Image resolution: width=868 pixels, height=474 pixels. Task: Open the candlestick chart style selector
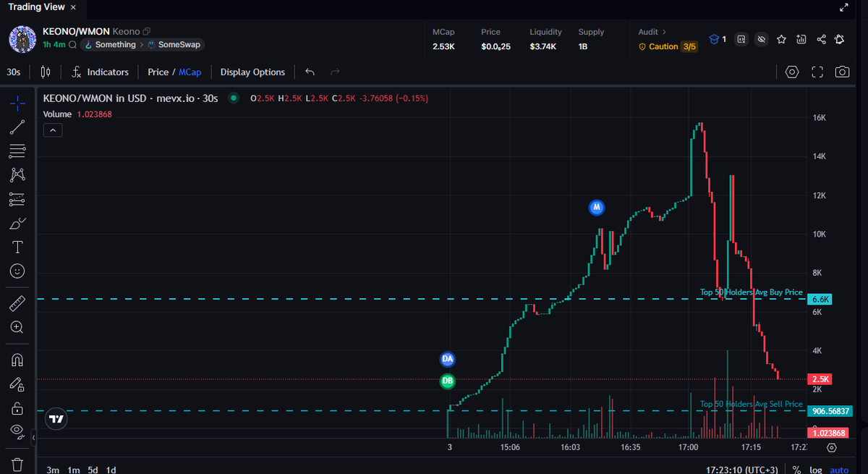coord(46,72)
